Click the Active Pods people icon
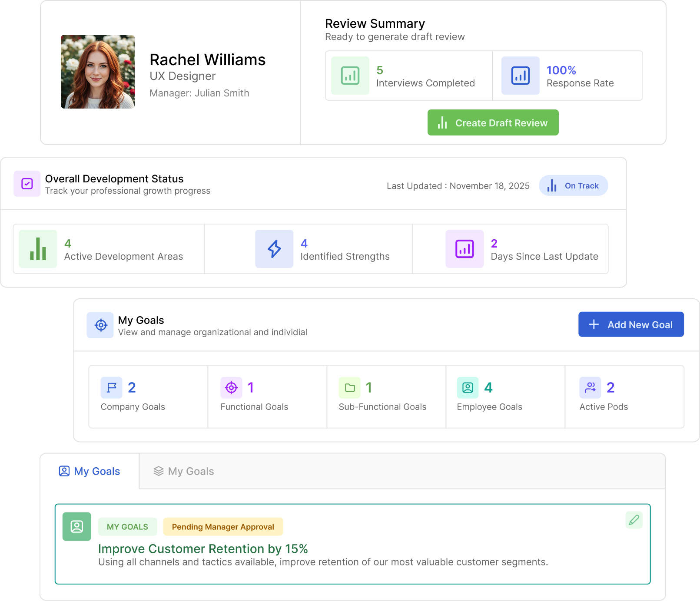Viewport: 700px width, 601px height. click(x=590, y=387)
